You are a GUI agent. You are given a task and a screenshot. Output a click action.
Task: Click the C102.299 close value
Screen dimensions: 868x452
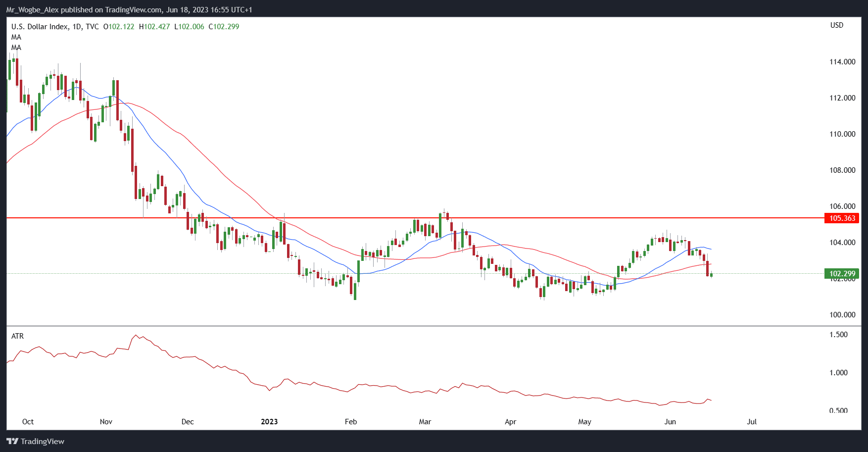click(224, 27)
